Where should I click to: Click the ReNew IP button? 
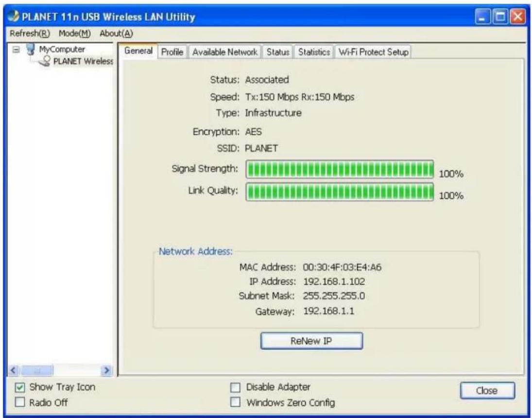point(311,341)
